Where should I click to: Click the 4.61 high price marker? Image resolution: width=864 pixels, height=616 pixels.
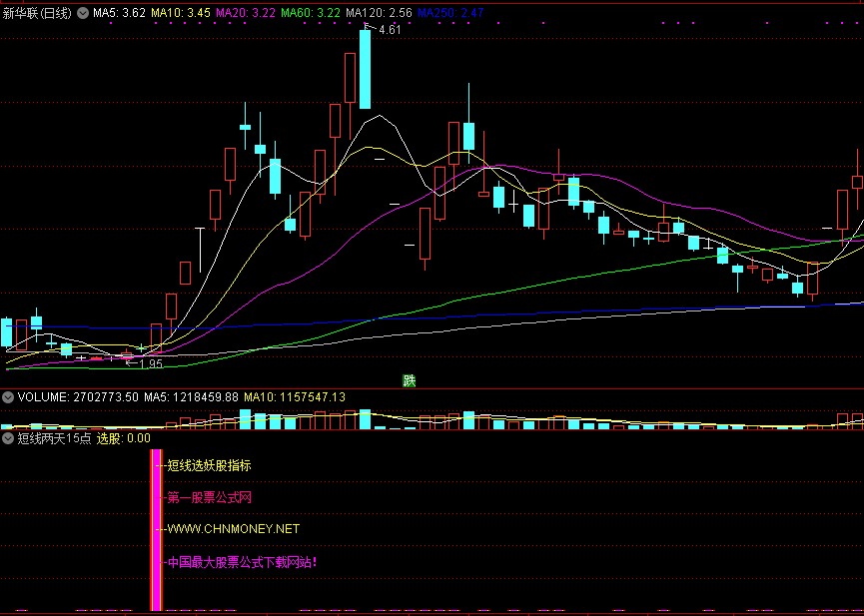coord(390,30)
